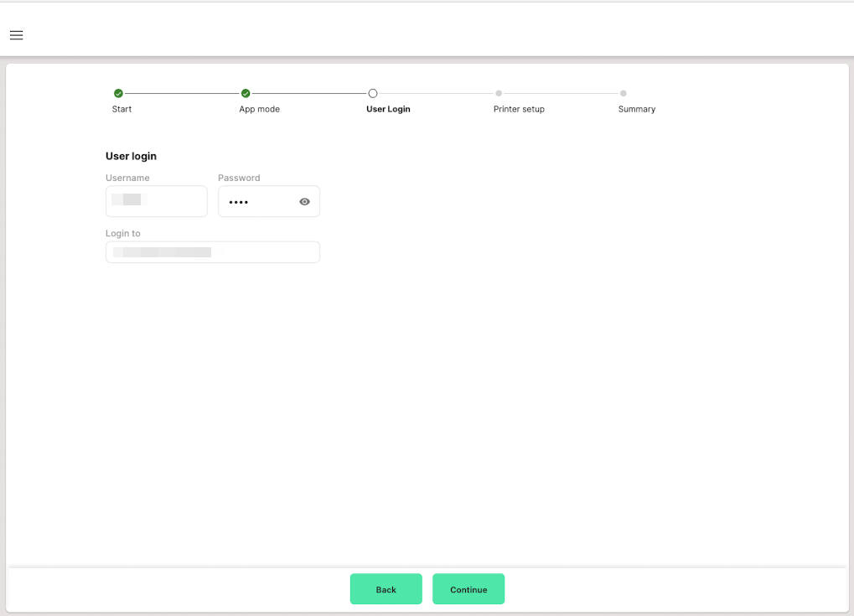This screenshot has height=616, width=854.
Task: Select the App mode step label
Action: (x=259, y=109)
